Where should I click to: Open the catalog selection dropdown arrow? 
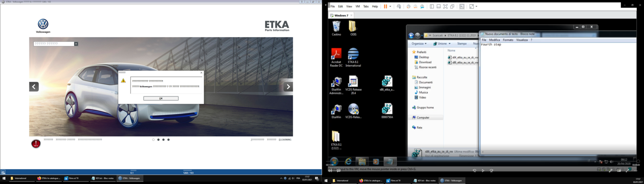coord(76,44)
